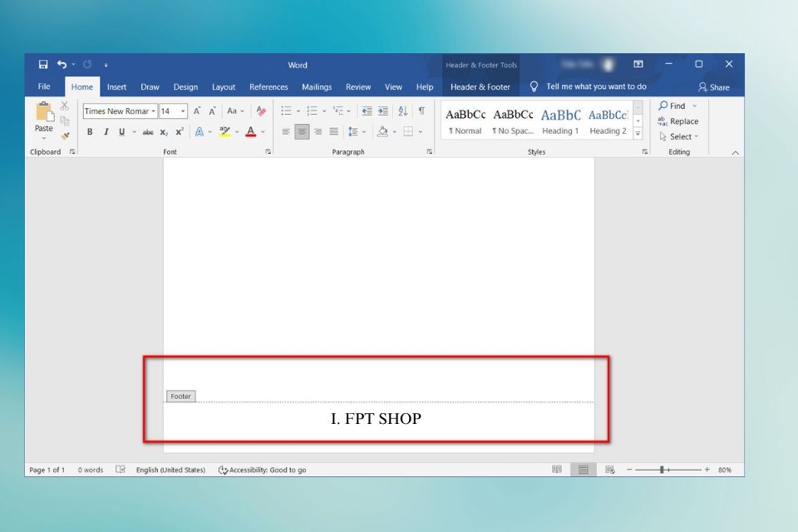The height and width of the screenshot is (532, 798).
Task: Open font color dropdown arrow
Action: click(264, 132)
